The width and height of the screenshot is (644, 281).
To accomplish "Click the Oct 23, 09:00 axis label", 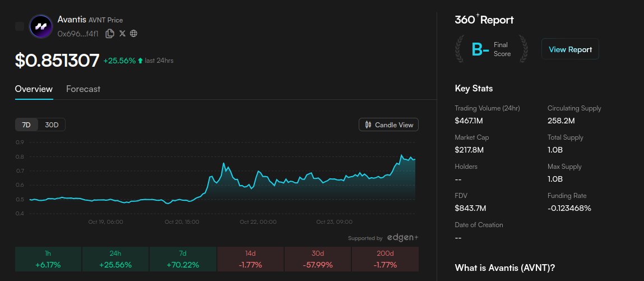I will [334, 222].
